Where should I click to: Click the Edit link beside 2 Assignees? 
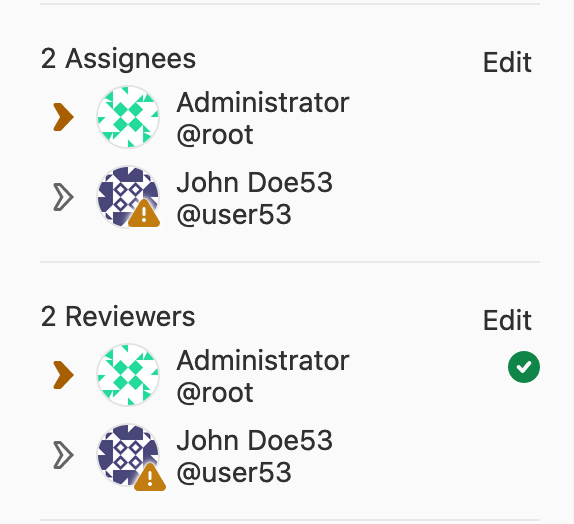coord(507,63)
